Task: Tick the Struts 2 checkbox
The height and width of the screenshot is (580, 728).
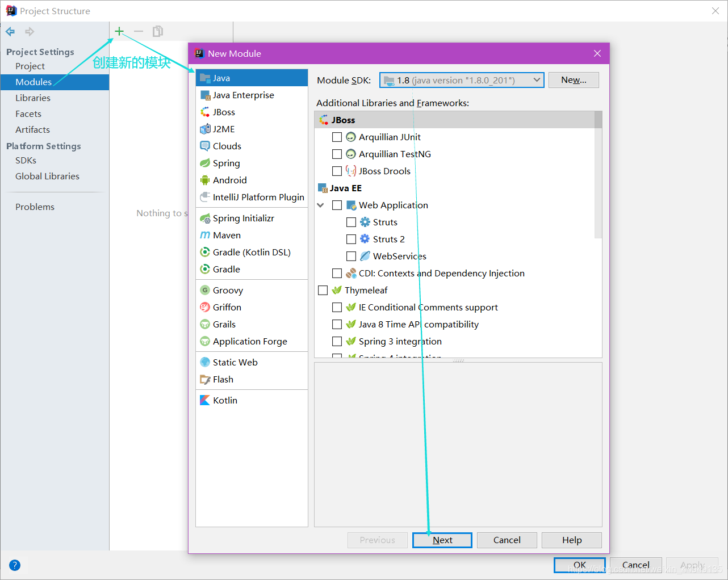Action: pos(351,239)
